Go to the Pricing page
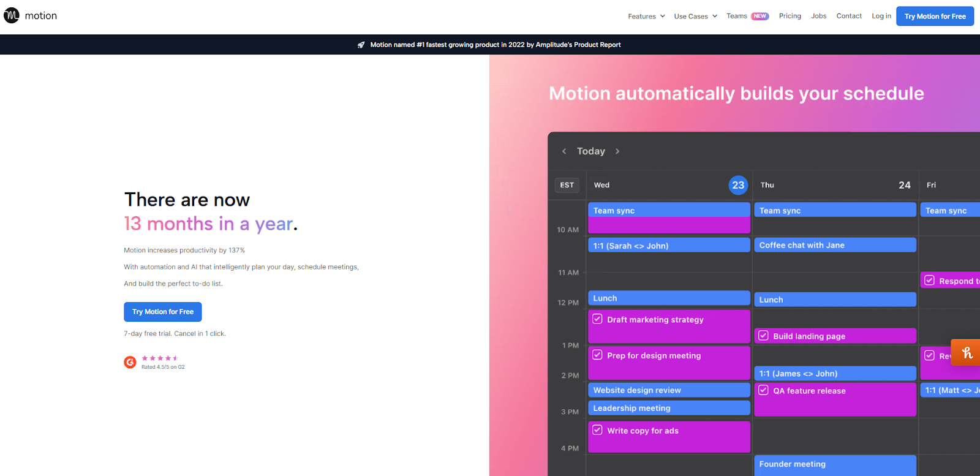This screenshot has width=980, height=476. 790,16
